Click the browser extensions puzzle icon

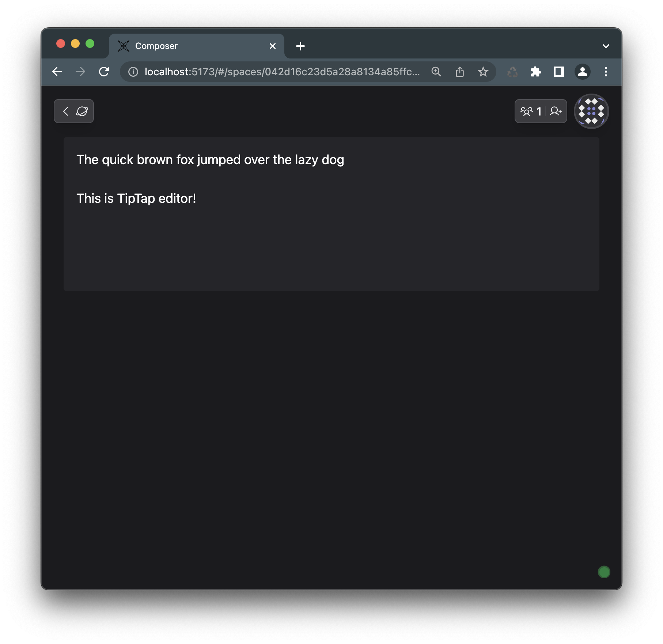coord(535,72)
